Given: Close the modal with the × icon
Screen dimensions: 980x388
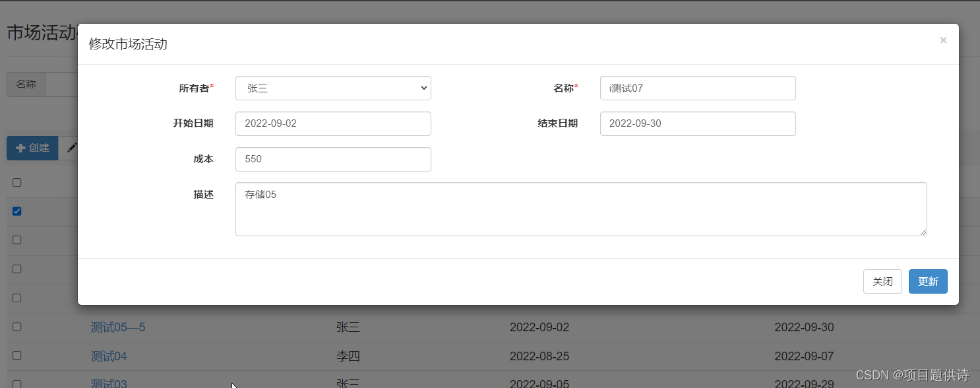Looking at the screenshot, I should (x=943, y=40).
